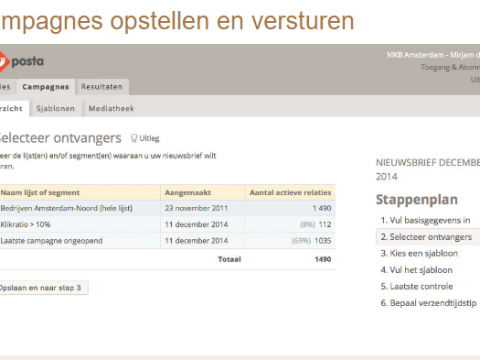Open the Resultaten tab
Screen dimensions: 480x360
point(102,87)
